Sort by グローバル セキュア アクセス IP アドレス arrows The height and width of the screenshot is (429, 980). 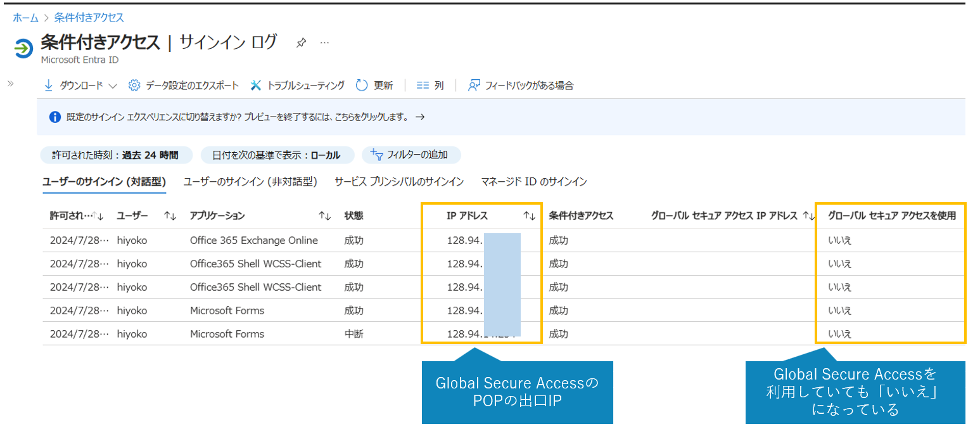(x=808, y=216)
